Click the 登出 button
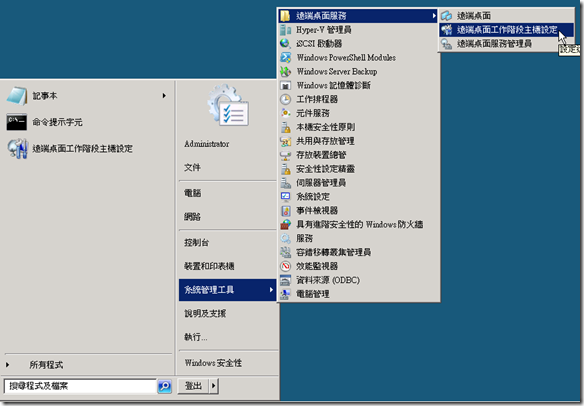This screenshot has height=406, width=584. pos(194,386)
